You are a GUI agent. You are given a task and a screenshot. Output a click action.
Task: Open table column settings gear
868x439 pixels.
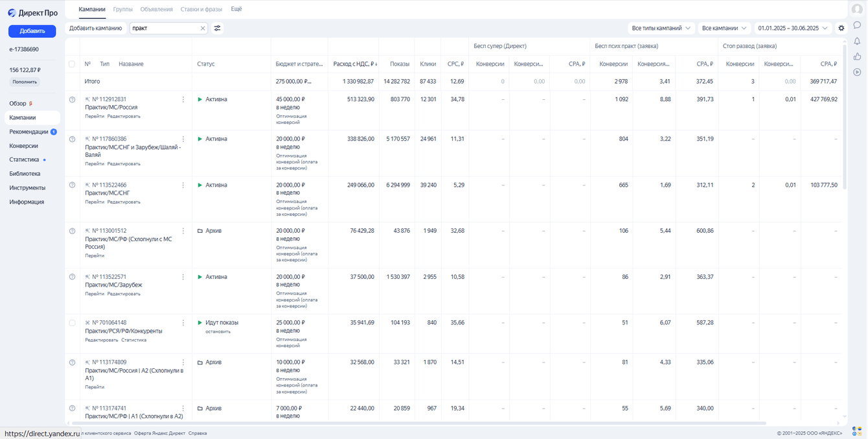(841, 29)
